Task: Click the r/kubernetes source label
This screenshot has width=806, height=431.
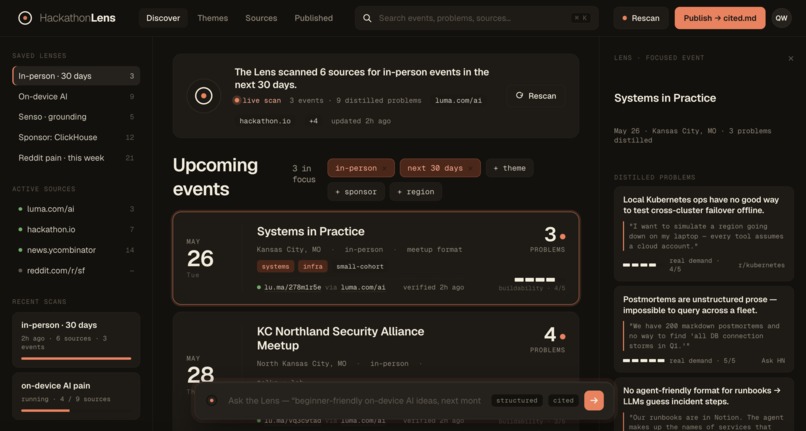Action: coord(761,265)
